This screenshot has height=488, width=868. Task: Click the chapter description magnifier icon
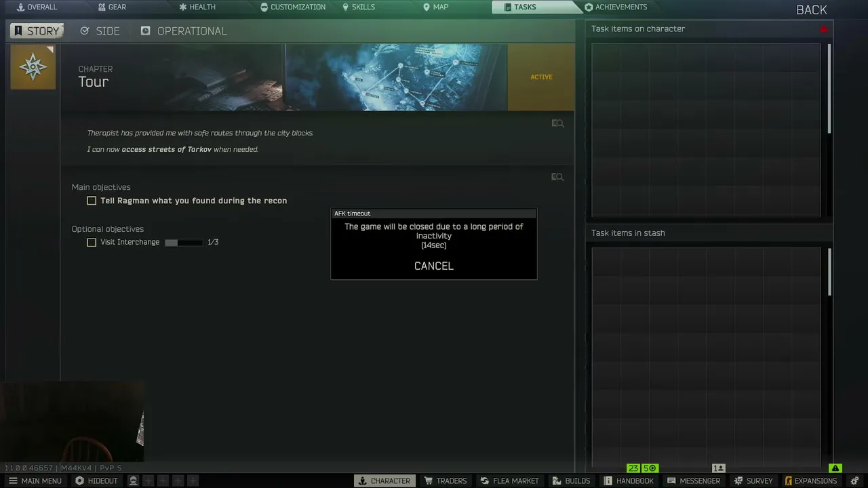557,123
